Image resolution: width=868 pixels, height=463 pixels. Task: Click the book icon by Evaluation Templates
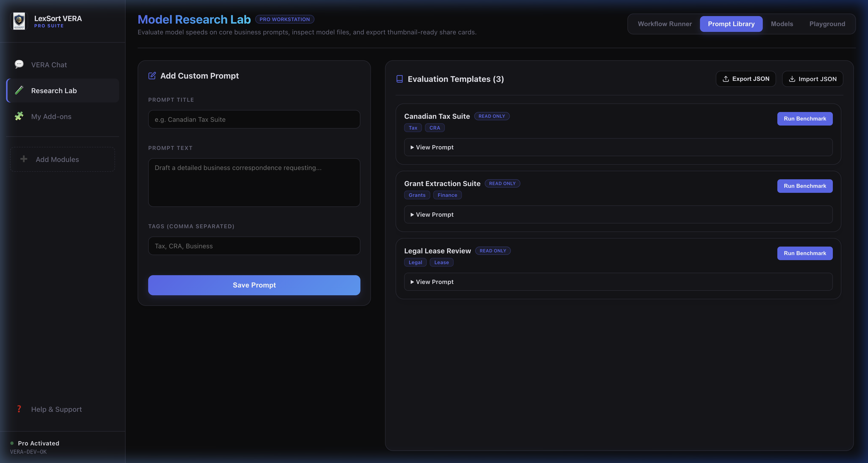pyautogui.click(x=400, y=79)
